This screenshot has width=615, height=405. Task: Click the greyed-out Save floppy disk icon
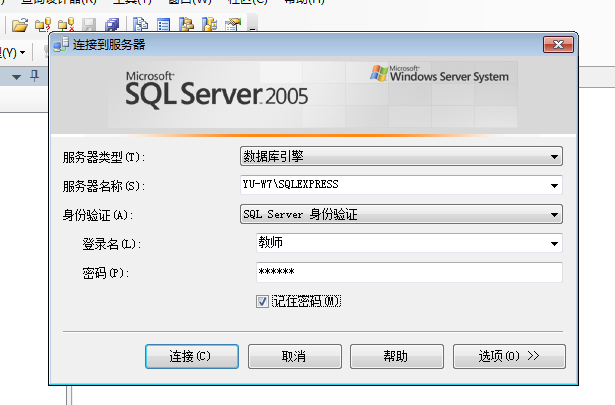tap(89, 25)
